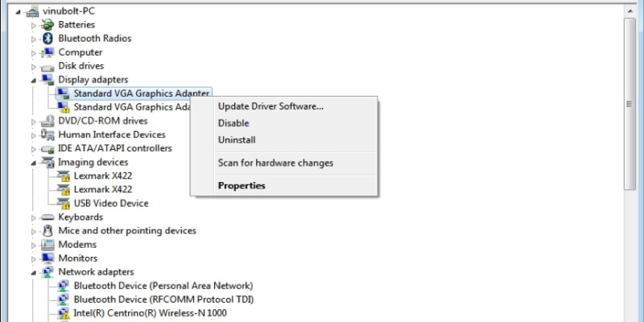Click the Batteries category icon

tap(47, 25)
